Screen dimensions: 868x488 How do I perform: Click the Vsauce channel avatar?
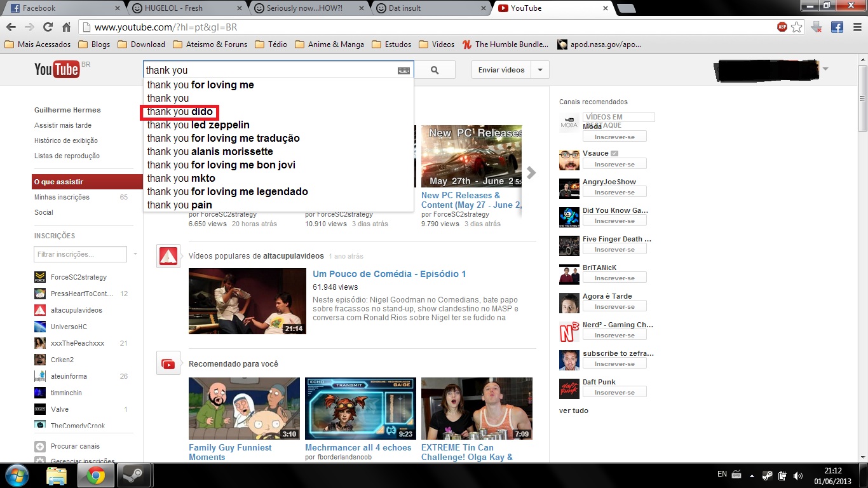pyautogui.click(x=569, y=159)
